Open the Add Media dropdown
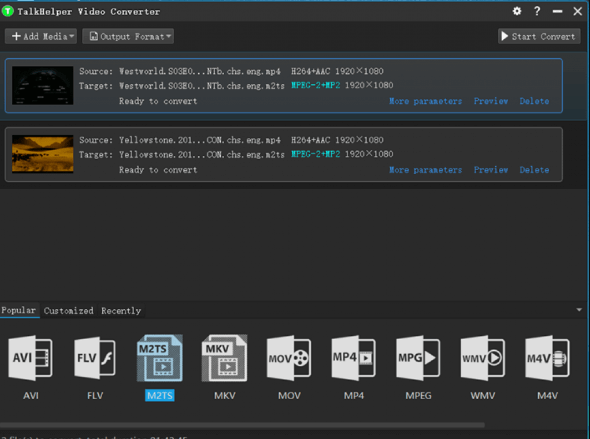Image resolution: width=590 pixels, height=439 pixels. [x=41, y=36]
